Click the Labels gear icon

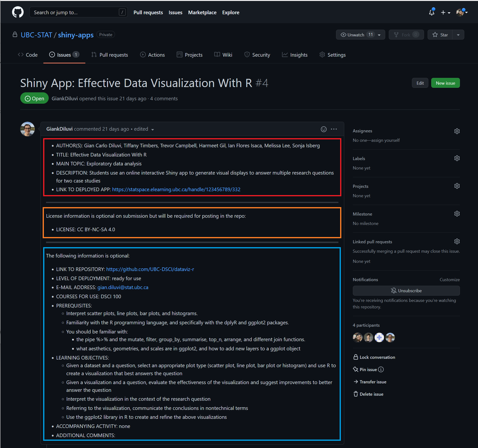[x=457, y=158]
